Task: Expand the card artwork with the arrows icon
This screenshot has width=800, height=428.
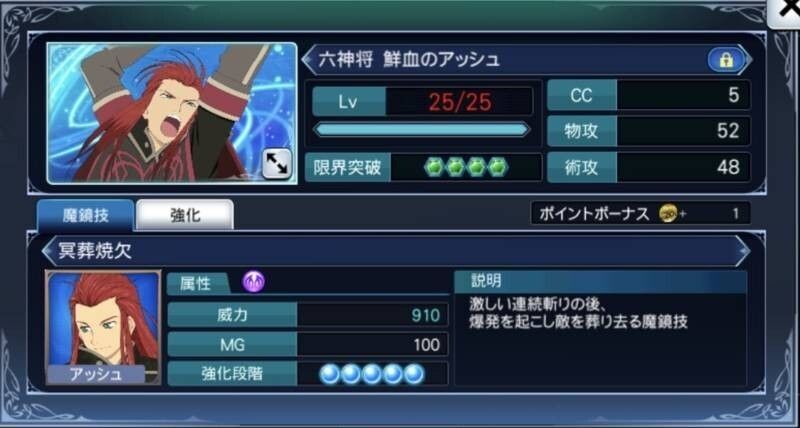Action: 277,163
